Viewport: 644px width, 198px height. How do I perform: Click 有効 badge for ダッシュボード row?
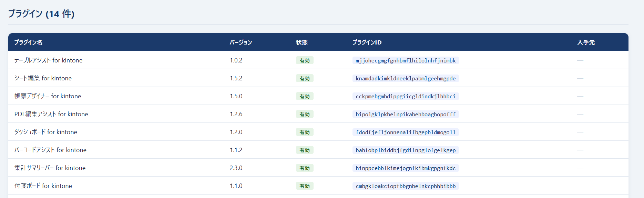pos(305,132)
